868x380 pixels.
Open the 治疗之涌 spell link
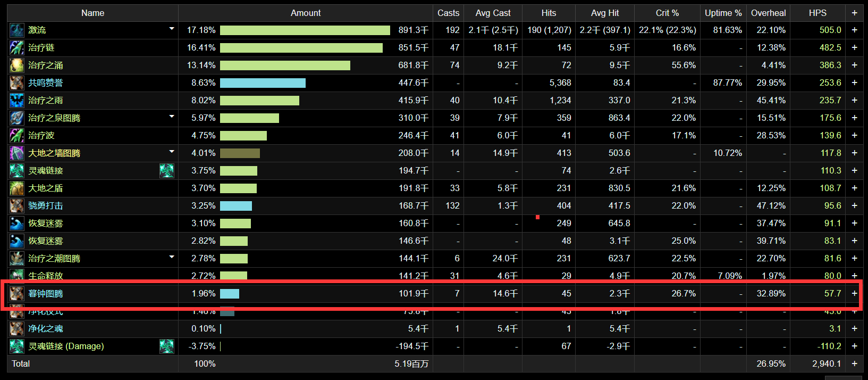pyautogui.click(x=46, y=65)
